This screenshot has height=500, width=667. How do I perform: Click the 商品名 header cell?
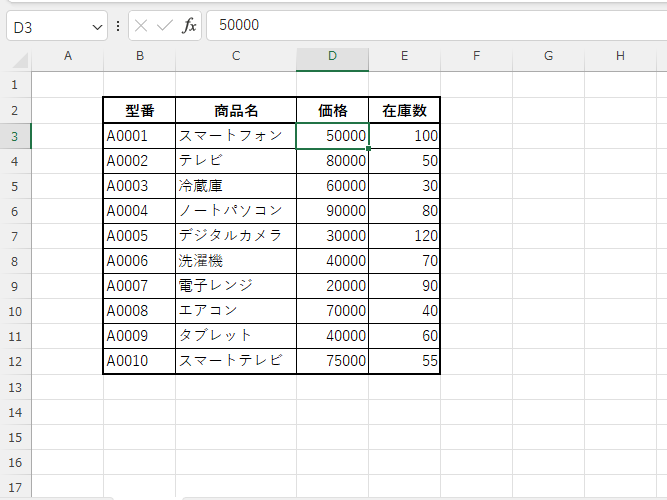pyautogui.click(x=236, y=111)
